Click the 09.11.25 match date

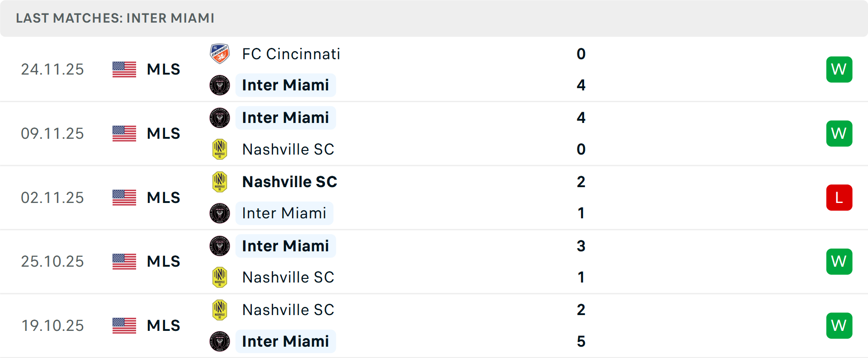coord(52,133)
